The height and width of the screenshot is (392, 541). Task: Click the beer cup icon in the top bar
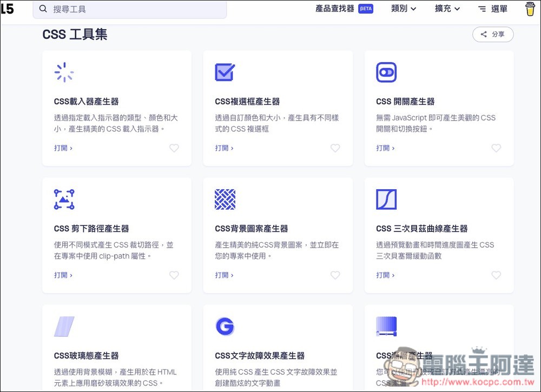530,9
